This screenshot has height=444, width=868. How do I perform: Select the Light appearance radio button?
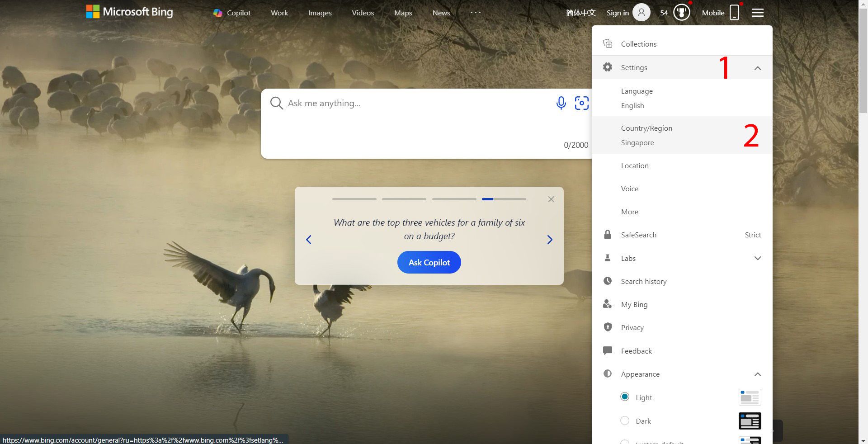pos(624,397)
